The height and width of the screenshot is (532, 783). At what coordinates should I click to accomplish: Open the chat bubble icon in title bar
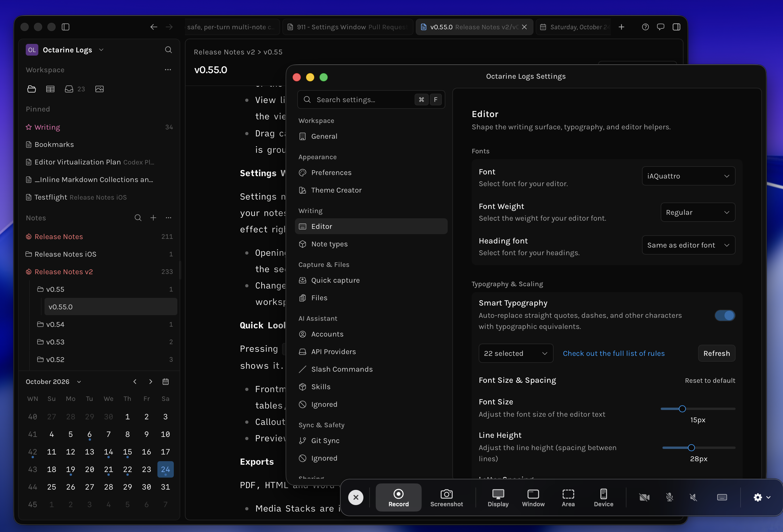pos(660,27)
